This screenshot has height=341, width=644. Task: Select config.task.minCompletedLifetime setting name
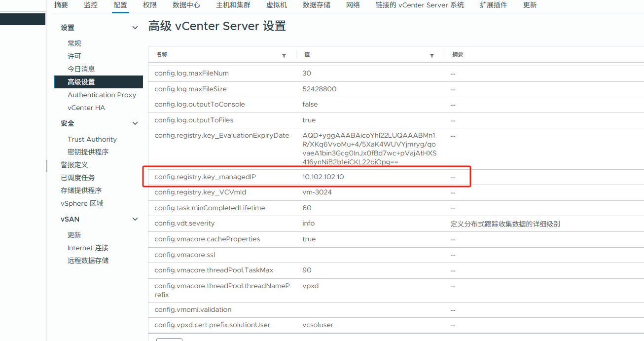click(x=210, y=208)
